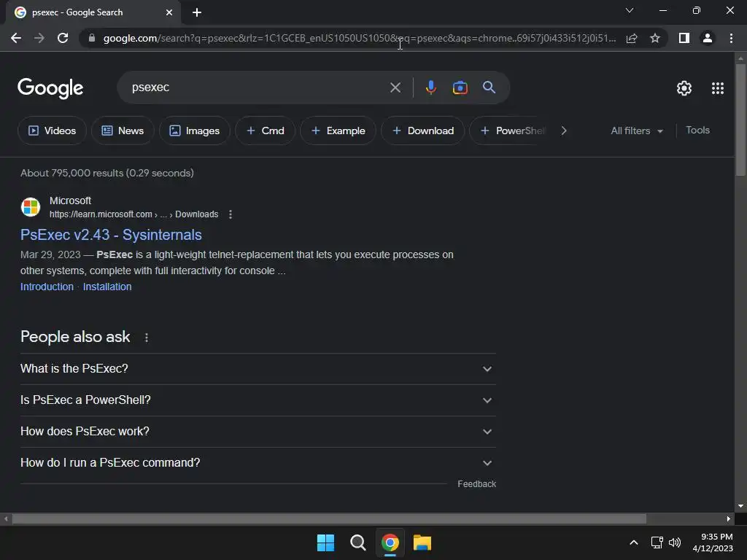The width and height of the screenshot is (747, 560).
Task: Open File Explorer from taskbar
Action: (422, 542)
